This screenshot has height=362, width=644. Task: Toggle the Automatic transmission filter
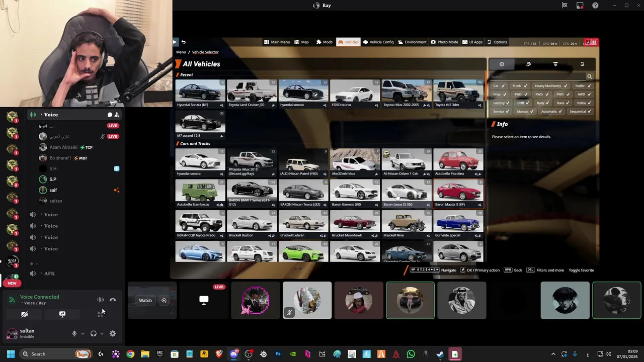(552, 112)
